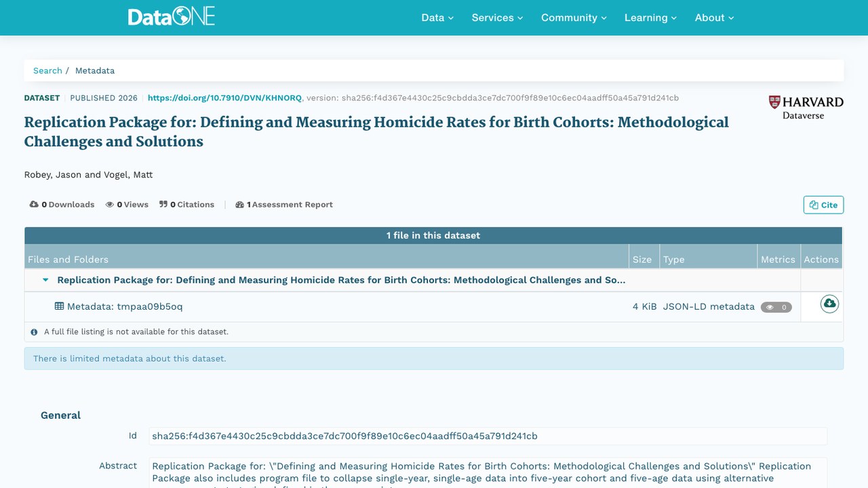Open the About dropdown menu
This screenshot has width=868, height=488.
(714, 18)
